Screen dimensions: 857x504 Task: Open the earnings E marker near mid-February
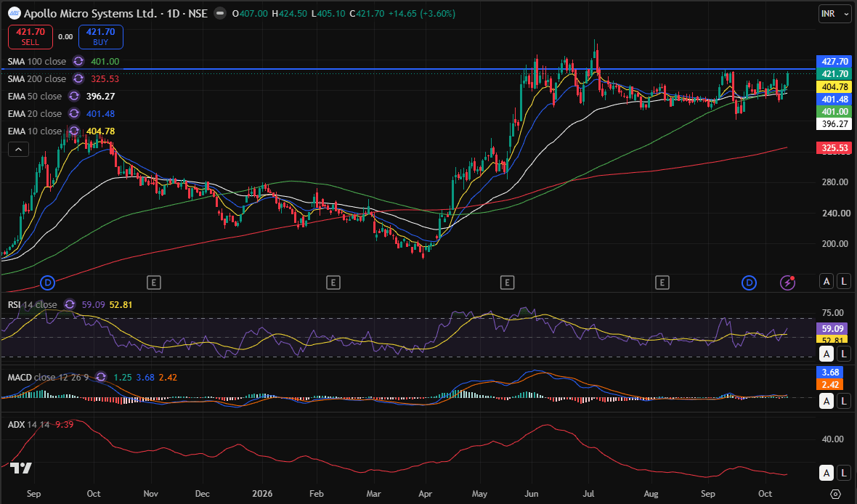[333, 283]
